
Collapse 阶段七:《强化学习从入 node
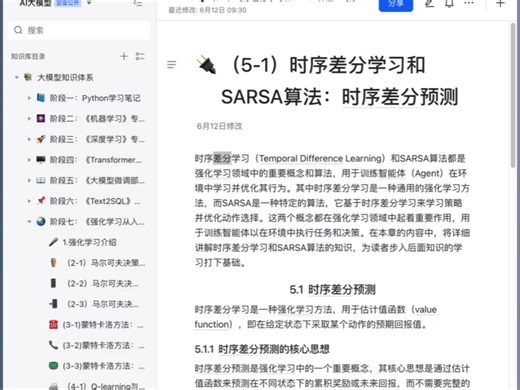point(29,222)
